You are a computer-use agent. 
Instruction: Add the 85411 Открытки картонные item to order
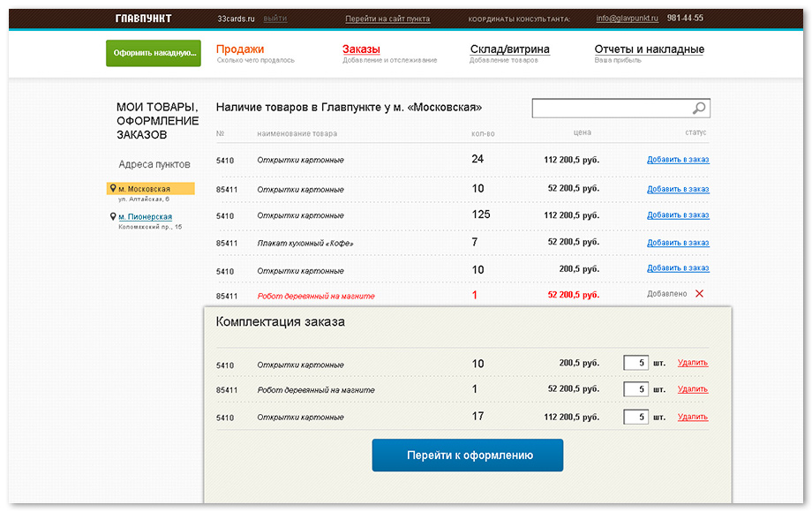pyautogui.click(x=678, y=189)
